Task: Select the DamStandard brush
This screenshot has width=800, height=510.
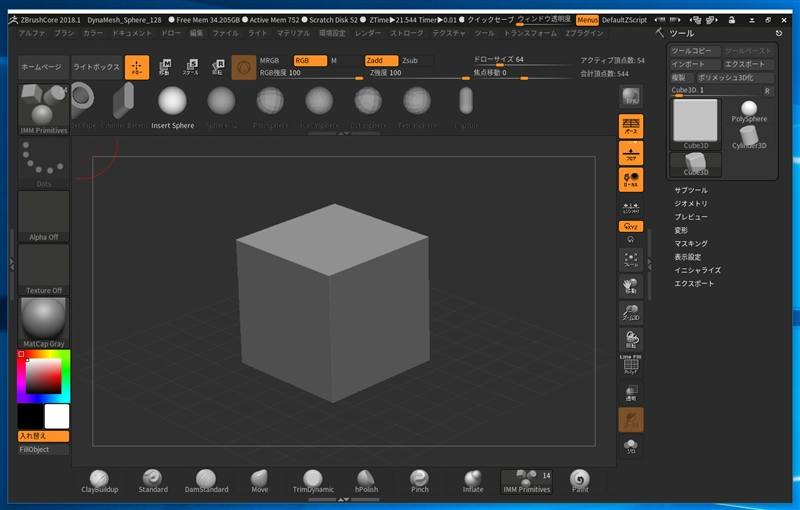Action: (207, 482)
